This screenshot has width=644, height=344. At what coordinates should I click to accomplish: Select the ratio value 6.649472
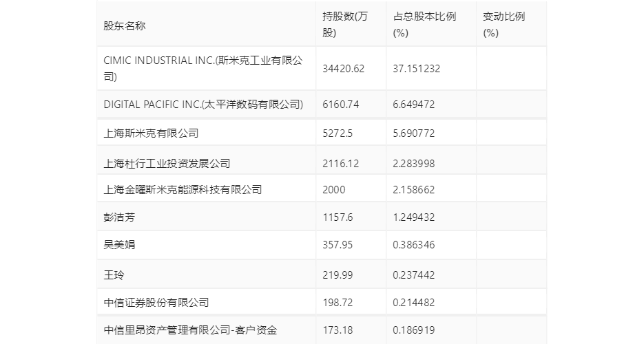413,105
